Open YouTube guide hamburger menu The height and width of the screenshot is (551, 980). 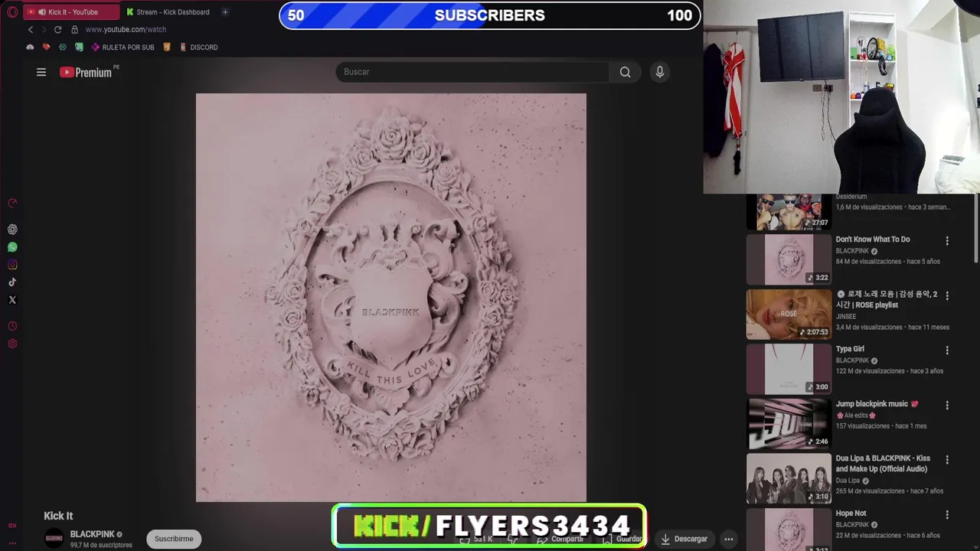pyautogui.click(x=41, y=72)
